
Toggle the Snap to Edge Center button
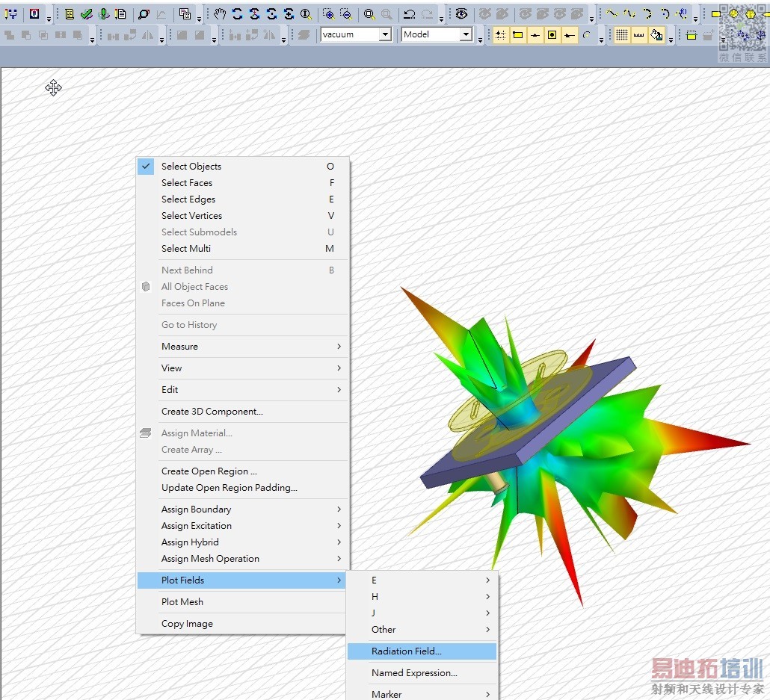(535, 35)
